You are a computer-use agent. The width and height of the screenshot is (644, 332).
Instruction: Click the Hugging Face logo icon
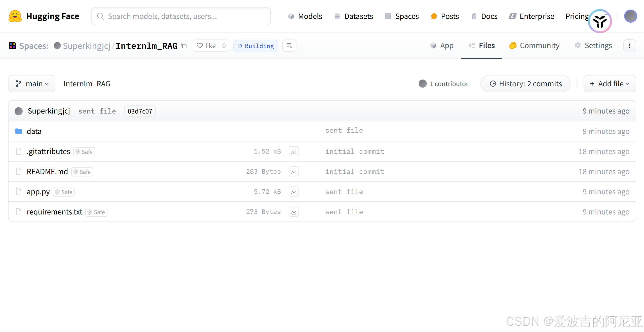tap(15, 16)
